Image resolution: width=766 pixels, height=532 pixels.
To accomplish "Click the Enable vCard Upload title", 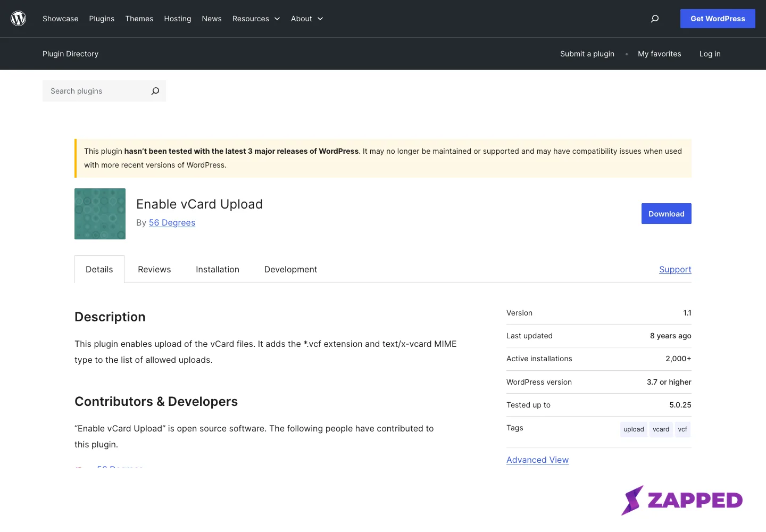I will click(x=199, y=204).
